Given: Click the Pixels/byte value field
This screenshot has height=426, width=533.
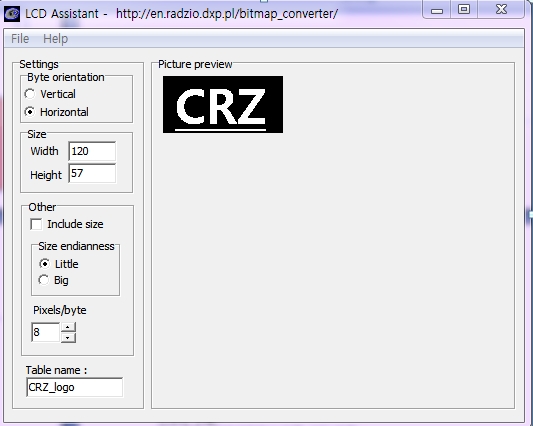Looking at the screenshot, I should click(x=46, y=332).
